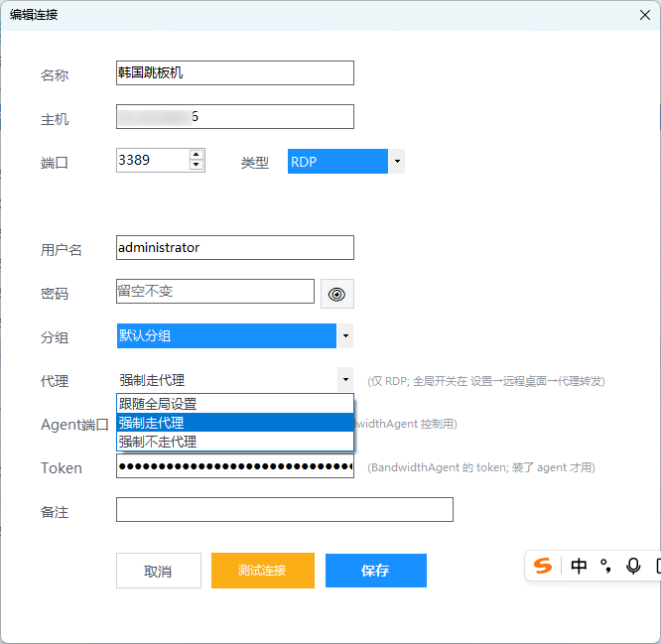Choose 强制走代理 in the proxy list
Image resolution: width=661 pixels, height=644 pixels.
pos(235,423)
